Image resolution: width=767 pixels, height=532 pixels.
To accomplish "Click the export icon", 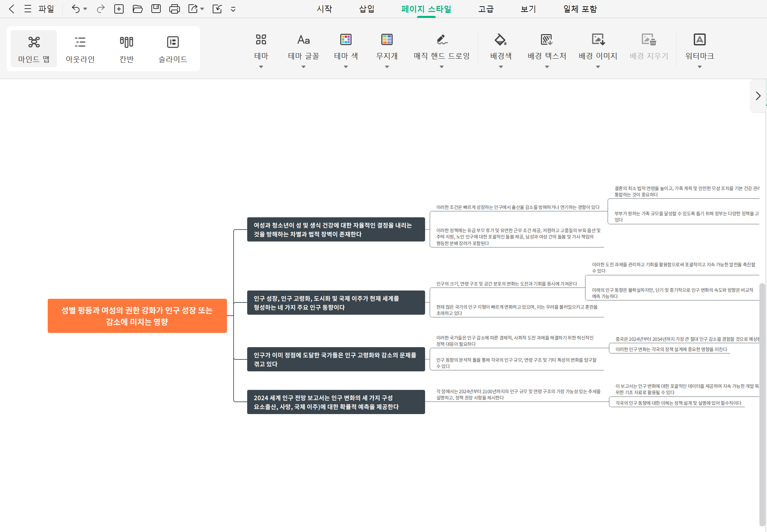I will coord(193,9).
